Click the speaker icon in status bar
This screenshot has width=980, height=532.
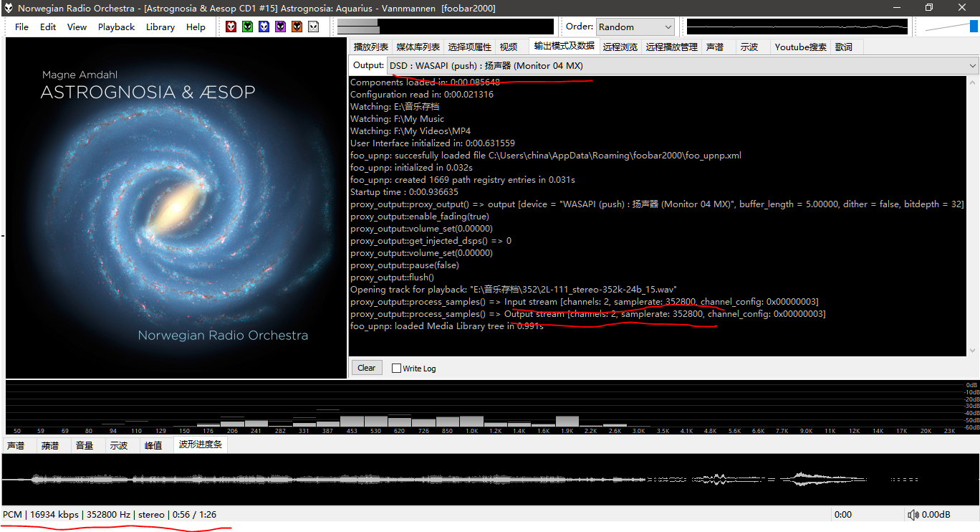click(x=913, y=515)
